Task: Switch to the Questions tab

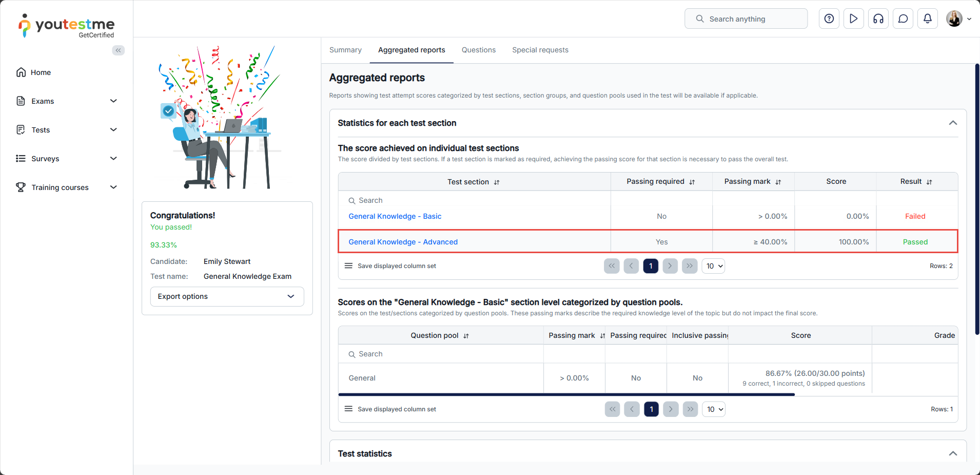Action: 478,50
